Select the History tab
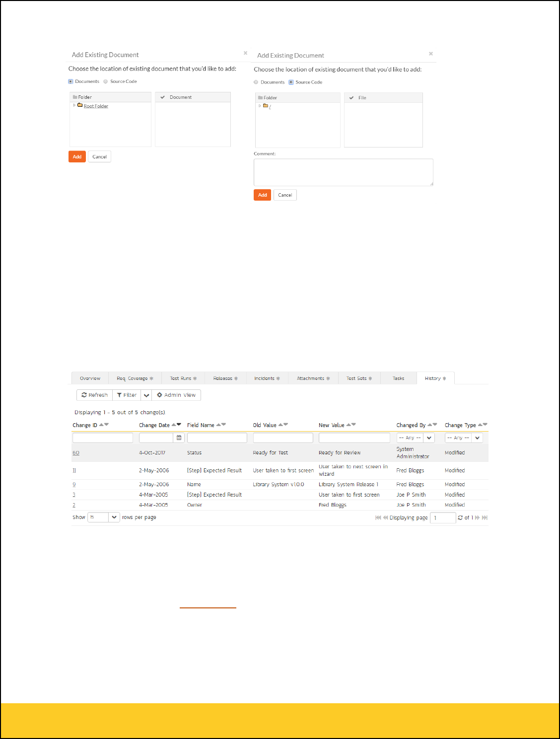 [435, 378]
